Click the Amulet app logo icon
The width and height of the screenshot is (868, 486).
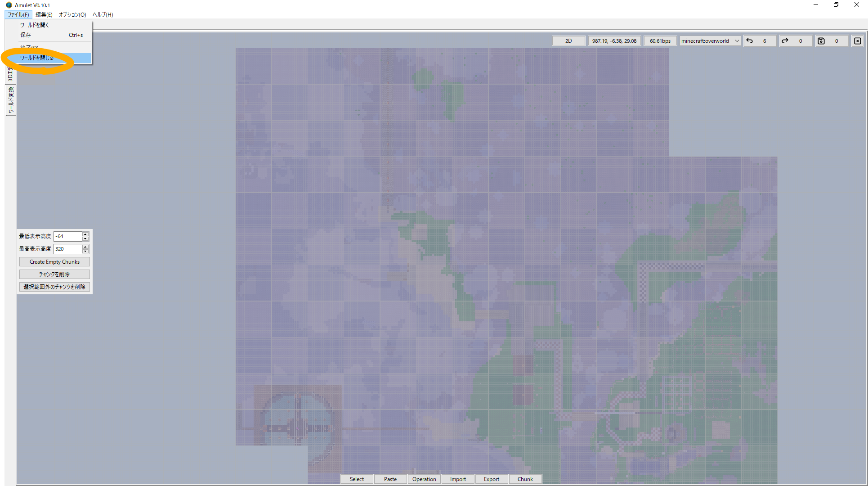pos(9,5)
